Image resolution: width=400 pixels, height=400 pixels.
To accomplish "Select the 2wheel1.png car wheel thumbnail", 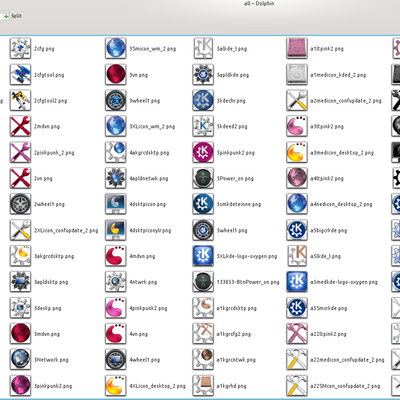I will coord(20,204).
